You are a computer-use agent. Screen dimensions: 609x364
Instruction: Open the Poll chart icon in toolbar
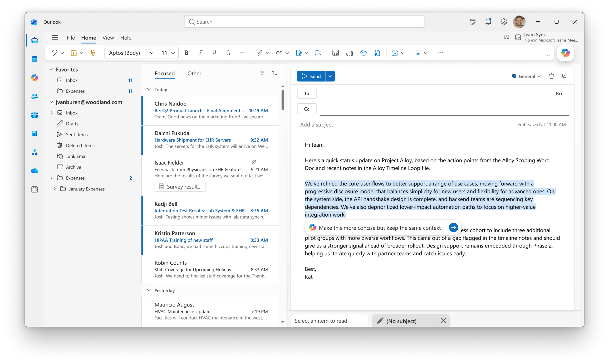point(349,53)
